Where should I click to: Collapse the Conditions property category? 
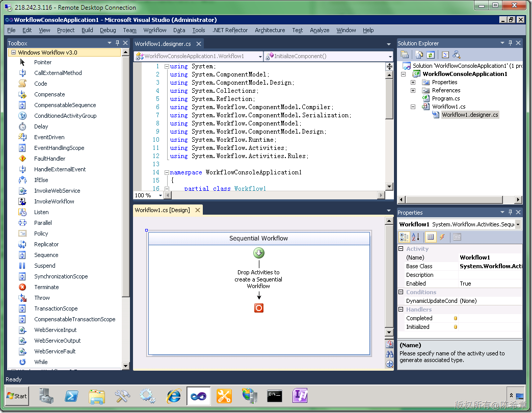tap(401, 292)
